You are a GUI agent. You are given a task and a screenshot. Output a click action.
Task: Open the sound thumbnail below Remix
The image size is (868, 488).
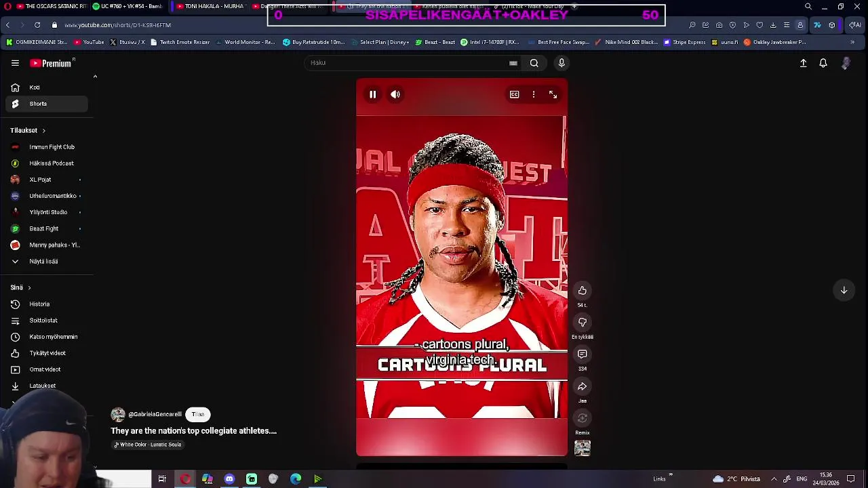click(x=583, y=448)
